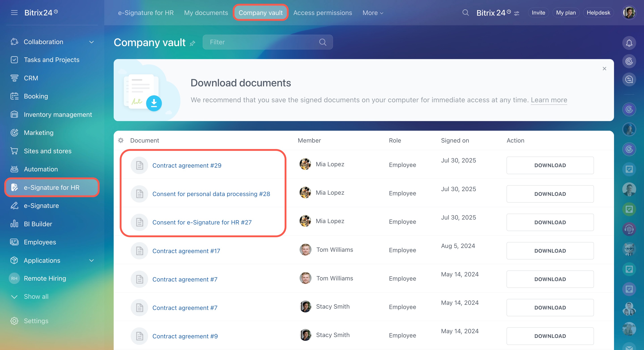Image resolution: width=644 pixels, height=350 pixels.
Task: Switch to e-Signature for HR tab
Action: pyautogui.click(x=146, y=13)
